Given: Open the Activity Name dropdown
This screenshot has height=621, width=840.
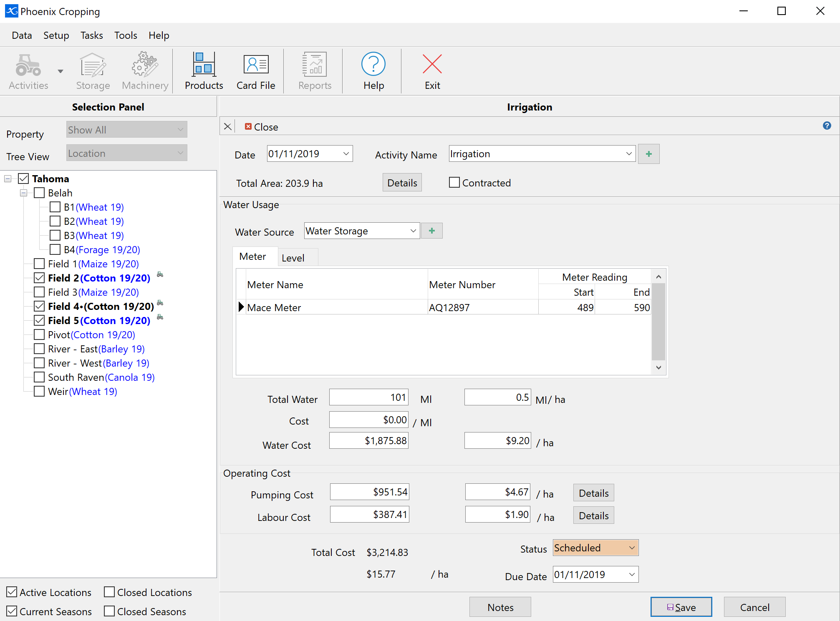Looking at the screenshot, I should (x=629, y=153).
